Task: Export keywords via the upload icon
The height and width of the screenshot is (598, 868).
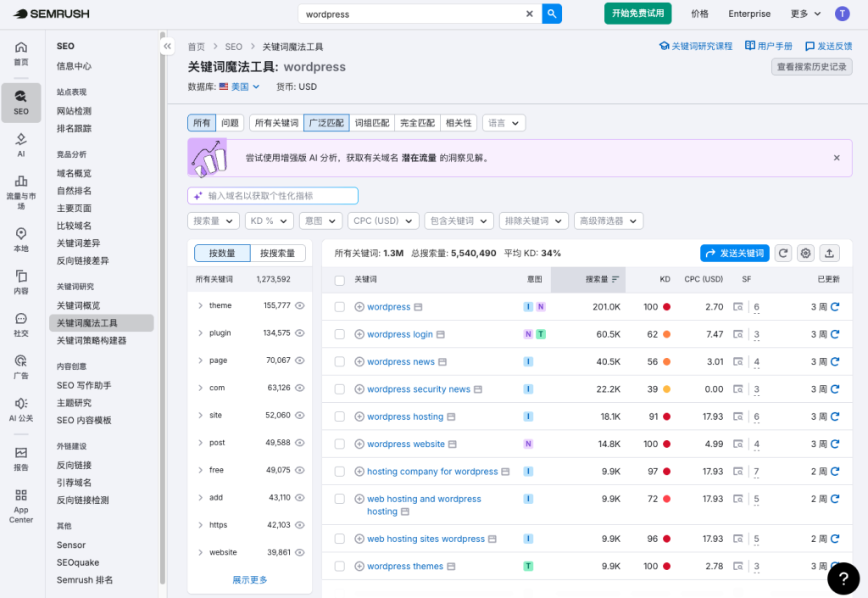Action: (829, 253)
